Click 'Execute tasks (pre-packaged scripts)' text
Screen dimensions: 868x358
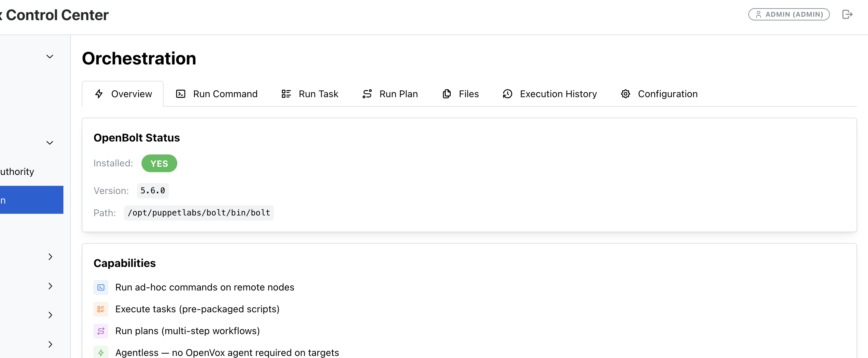coord(197,309)
